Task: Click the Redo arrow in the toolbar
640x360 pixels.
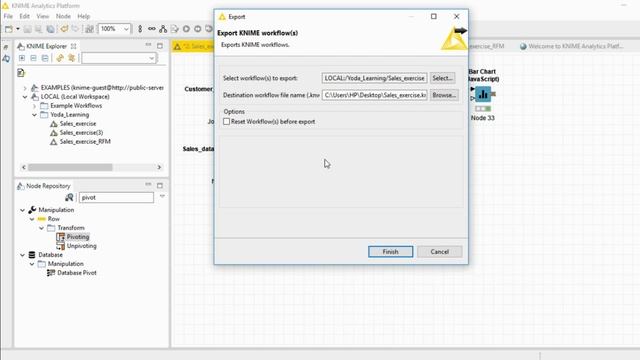Action: click(75, 29)
